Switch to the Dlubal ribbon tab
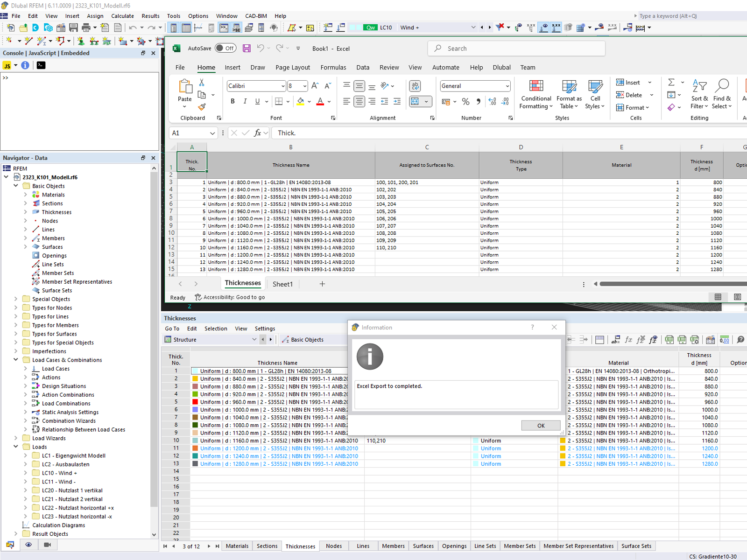This screenshot has height=560, width=747. click(501, 67)
